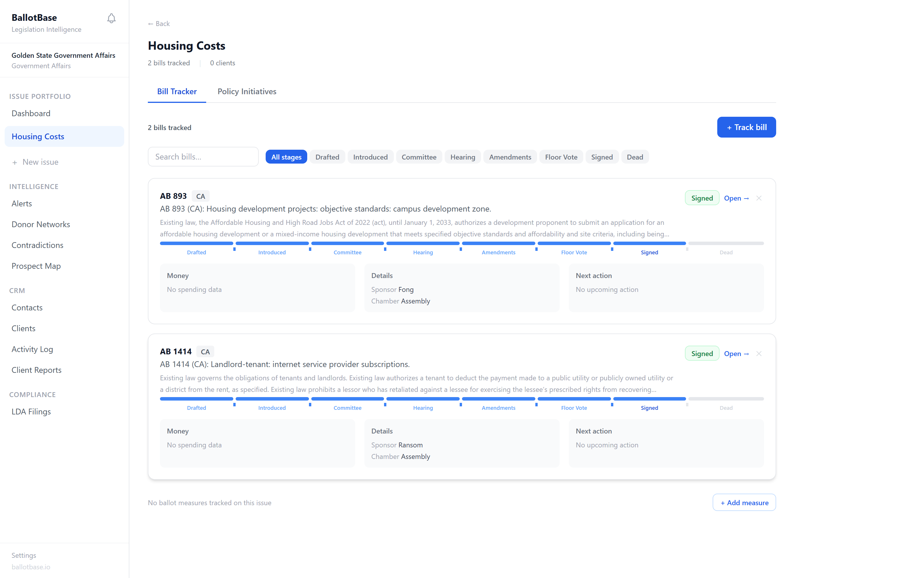Viewport: 924px width, 578px height.
Task: Open Prospect Map in the sidebar
Action: click(64, 266)
